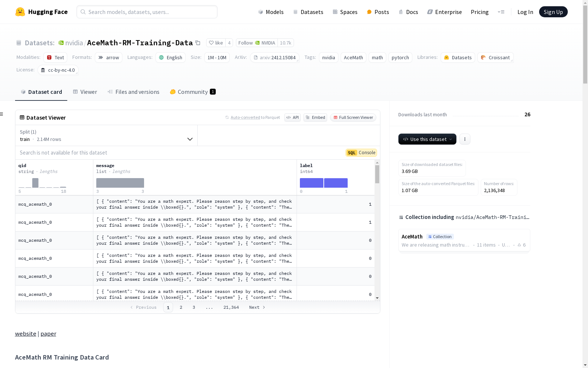Click the dataset table vertical scrollbar
The width and height of the screenshot is (588, 368).
click(377, 174)
